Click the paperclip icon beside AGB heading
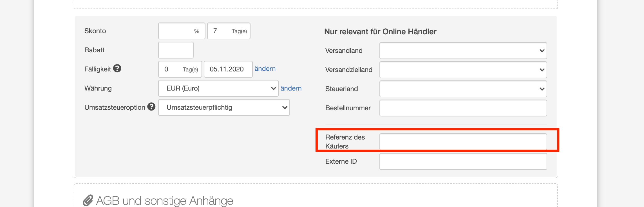This screenshot has height=207, width=644. 88,200
